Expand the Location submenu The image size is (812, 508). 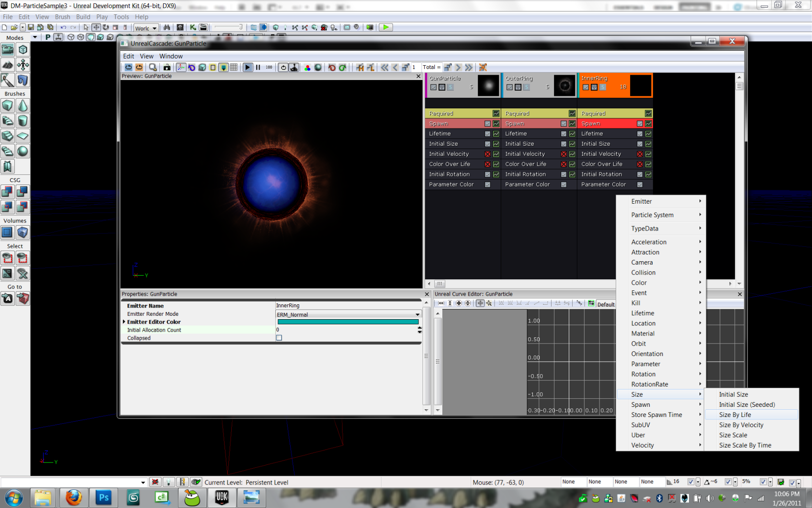(661, 323)
